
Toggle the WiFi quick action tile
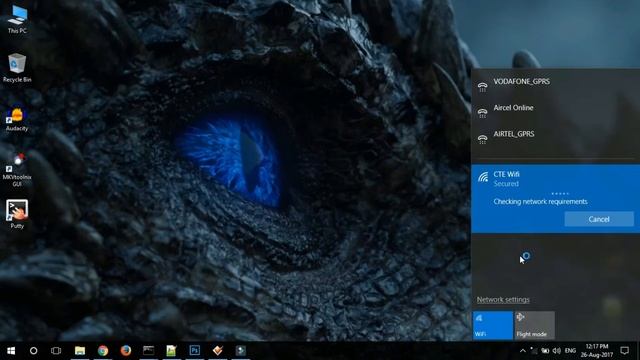[x=493, y=325]
